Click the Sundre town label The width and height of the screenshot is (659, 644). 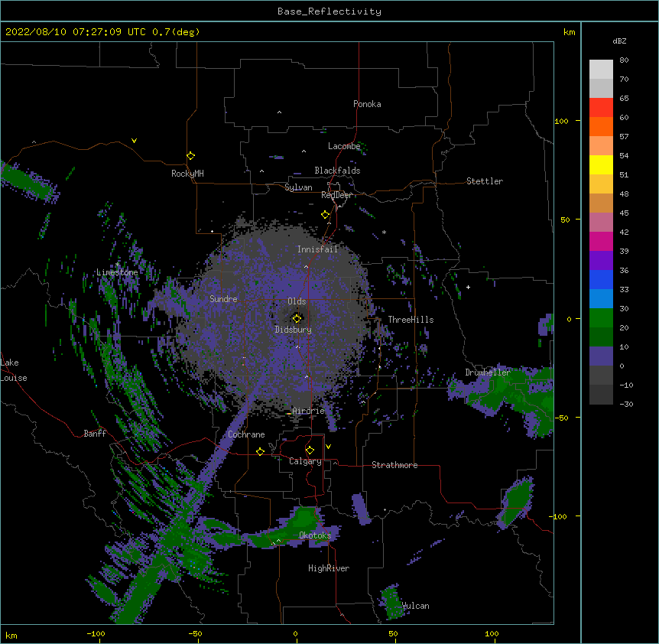(x=223, y=299)
